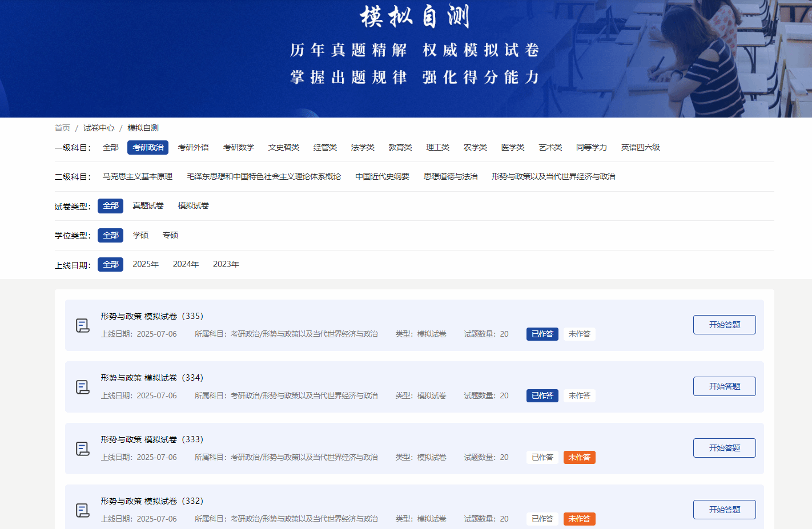Select 考研数学 first-level subject
The width and height of the screenshot is (812, 529).
point(238,147)
